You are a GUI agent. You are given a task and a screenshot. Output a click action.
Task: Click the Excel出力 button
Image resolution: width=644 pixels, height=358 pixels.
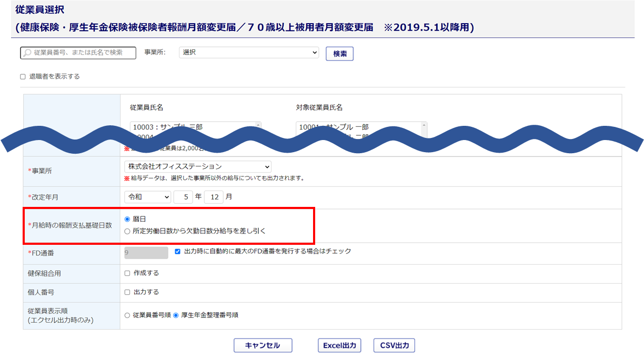click(x=339, y=345)
